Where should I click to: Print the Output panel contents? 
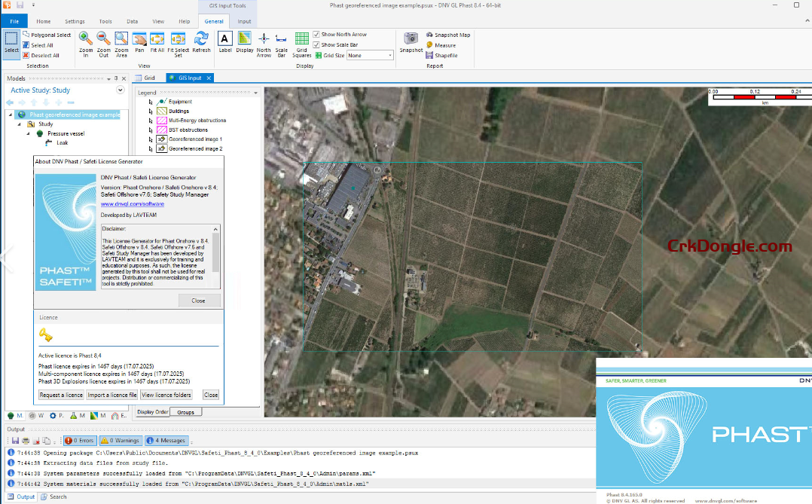coord(26,441)
